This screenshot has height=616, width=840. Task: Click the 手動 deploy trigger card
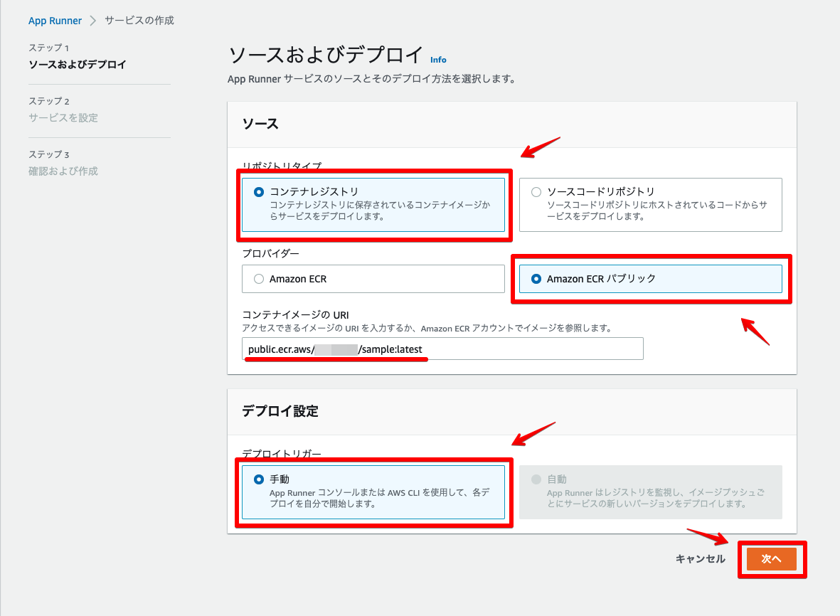click(373, 491)
